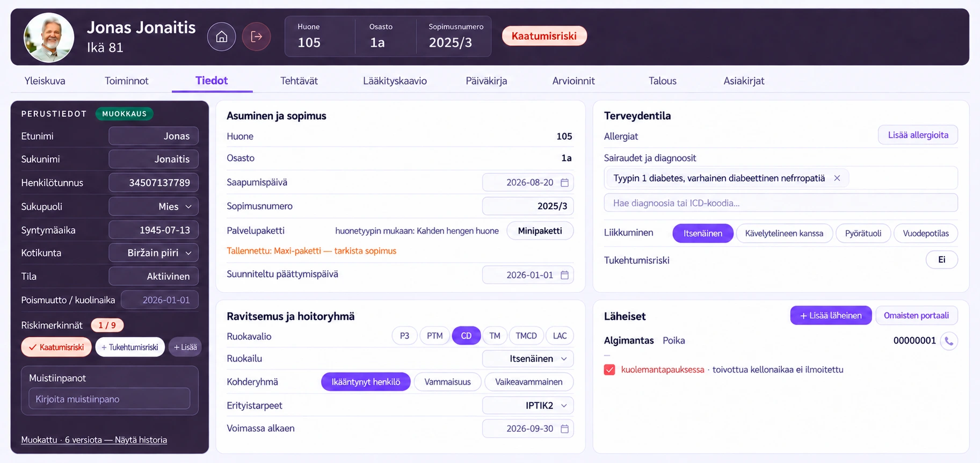Select Pyörätuoli mobility option
The image size is (980, 463).
(863, 233)
